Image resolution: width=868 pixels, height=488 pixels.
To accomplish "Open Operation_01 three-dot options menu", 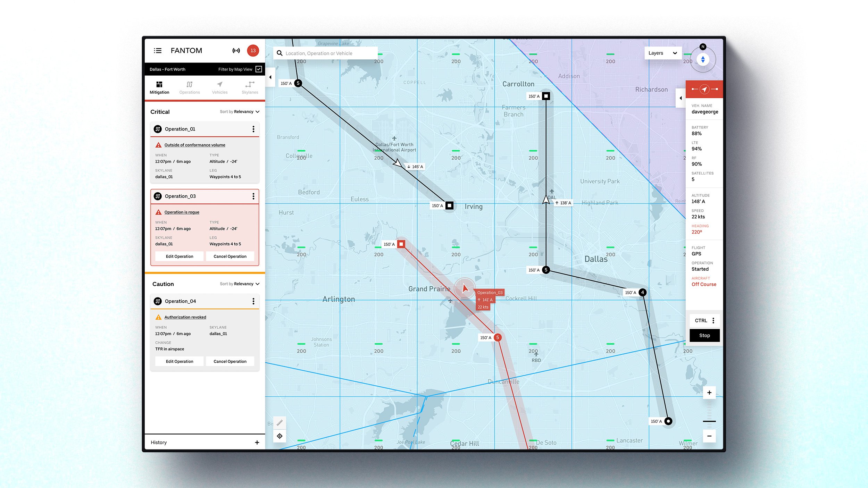I will [253, 129].
